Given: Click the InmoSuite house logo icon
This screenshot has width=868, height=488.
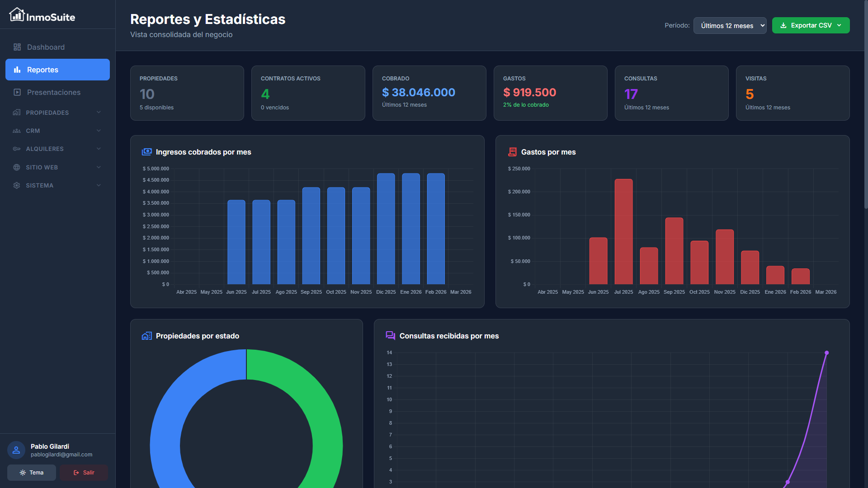Looking at the screenshot, I should pyautogui.click(x=17, y=15).
